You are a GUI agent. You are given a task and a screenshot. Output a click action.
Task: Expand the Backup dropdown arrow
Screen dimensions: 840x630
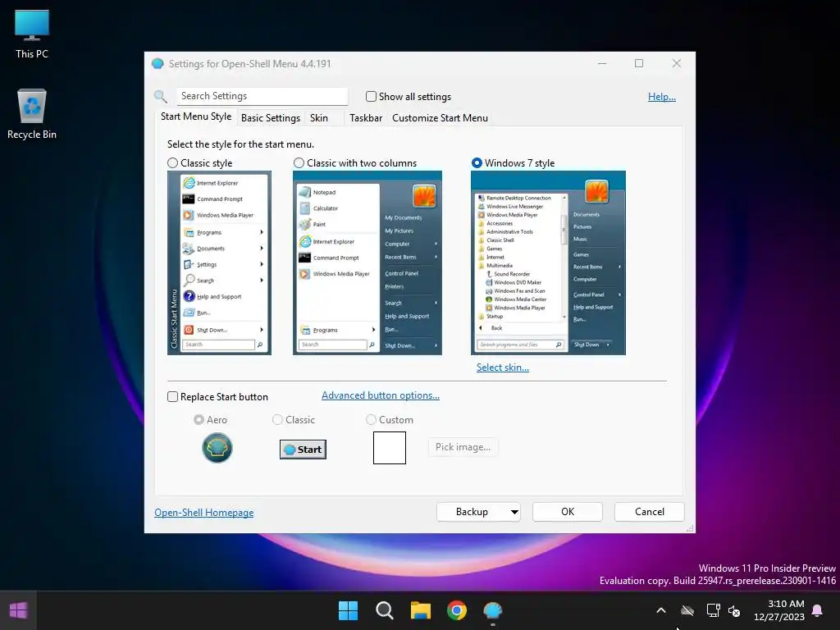514,512
